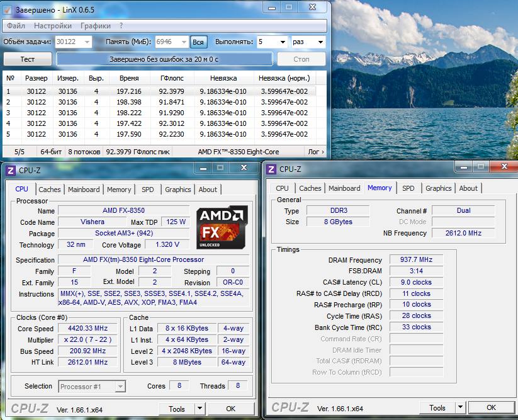This screenshot has width=518, height=420.
Task: Click the Невязка (норм.) column header
Action: pyautogui.click(x=284, y=78)
